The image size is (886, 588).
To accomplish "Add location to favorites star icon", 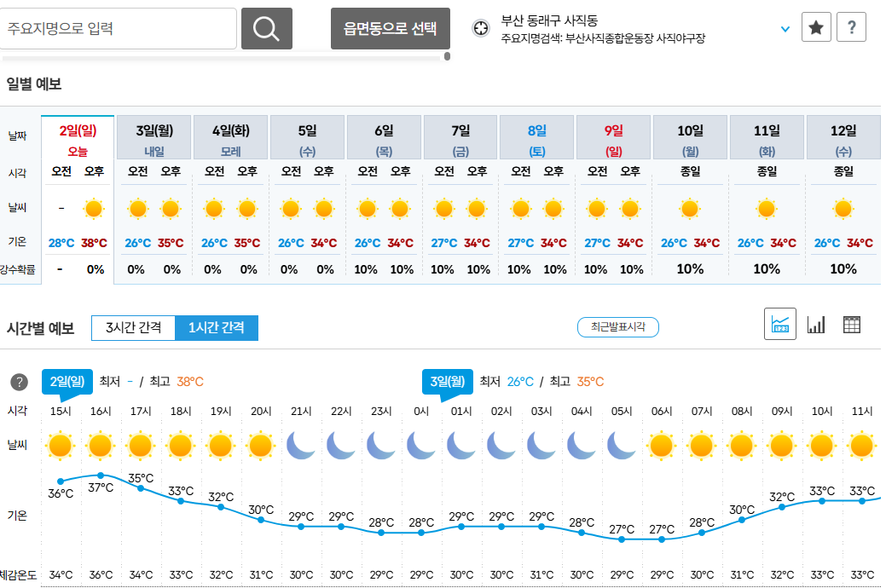I will coord(816,27).
